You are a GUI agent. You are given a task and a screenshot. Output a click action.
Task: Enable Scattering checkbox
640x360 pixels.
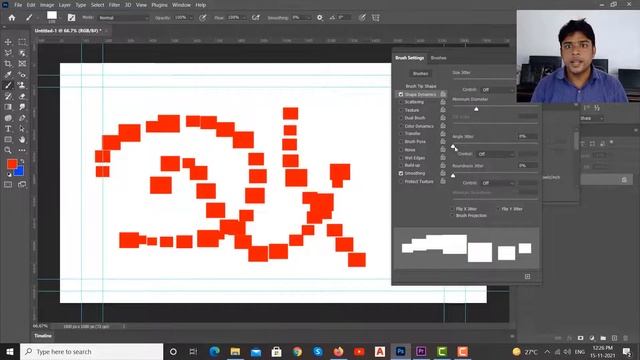pos(401,102)
